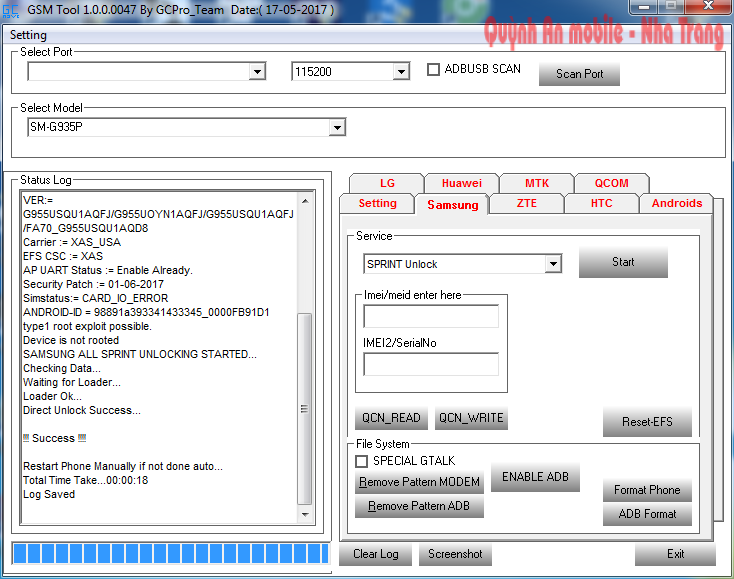Click 'Security Patch := 01-06-2017' log line
The image size is (734, 579).
94,284
